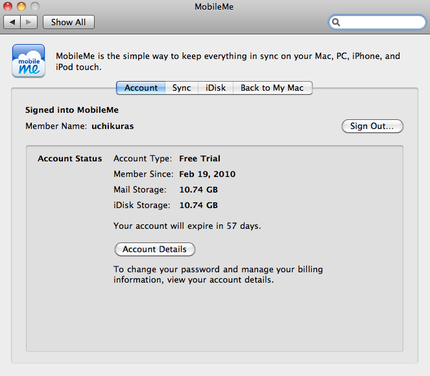Click 'Your account will expire in 57 days.'
Image resolution: width=430 pixels, height=376 pixels.
187,226
